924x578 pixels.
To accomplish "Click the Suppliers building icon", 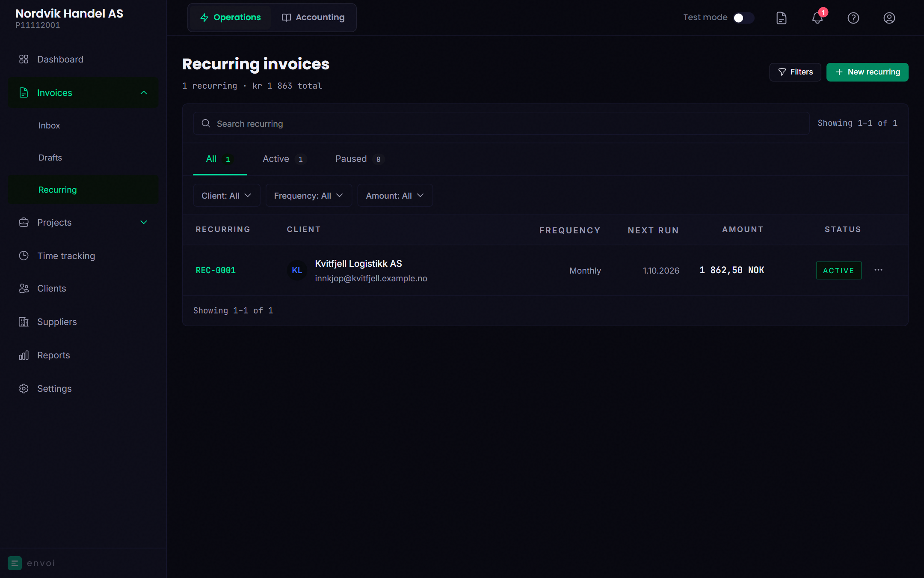I will point(24,322).
